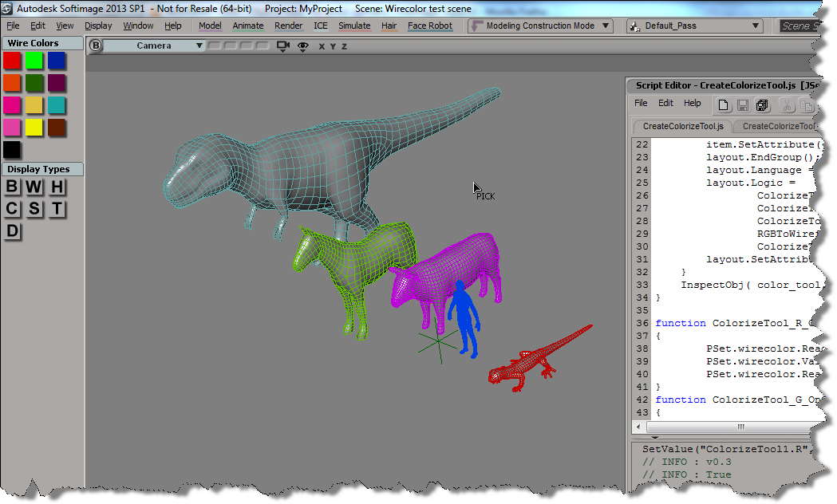Screen dimensions: 837x504
Task: Toggle the first viewport memo cam slot
Action: coord(214,45)
